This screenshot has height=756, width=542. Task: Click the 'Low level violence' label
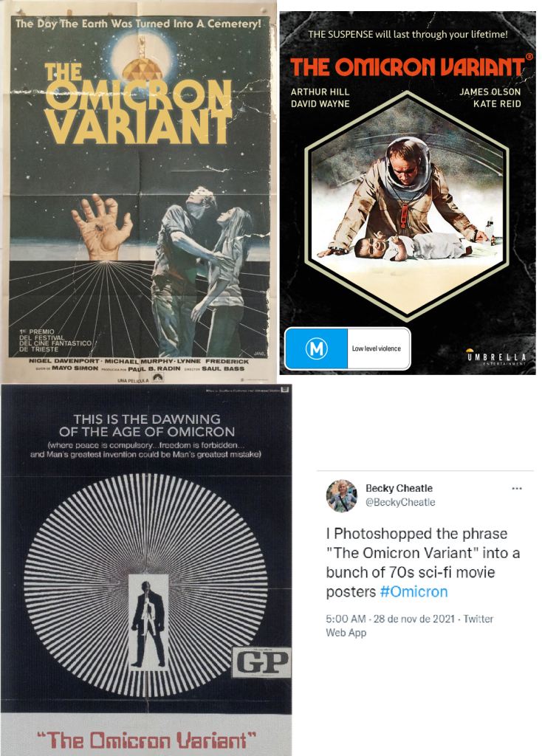[x=376, y=348]
